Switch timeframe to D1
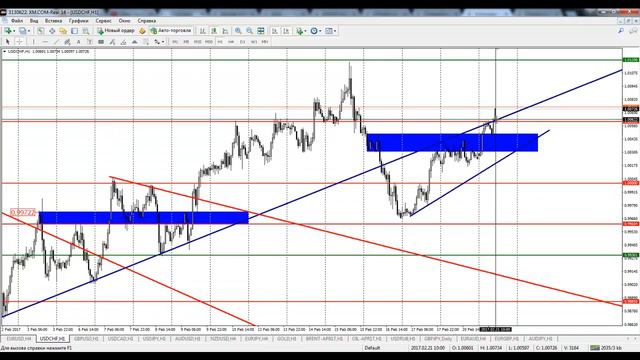Screen dimensions: 640x360 coord(242,42)
